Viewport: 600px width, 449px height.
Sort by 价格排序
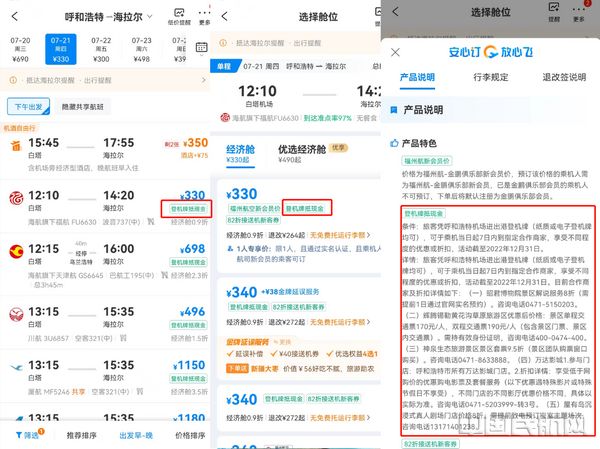[190, 435]
